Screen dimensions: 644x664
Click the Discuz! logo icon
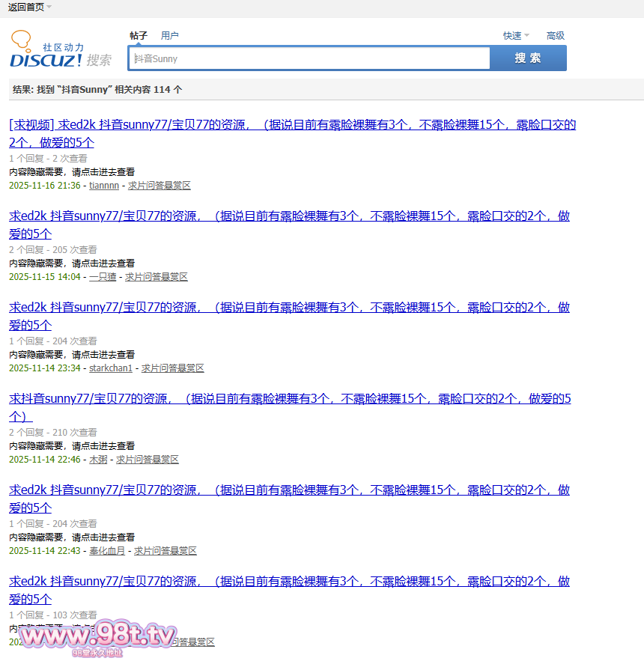[x=60, y=50]
